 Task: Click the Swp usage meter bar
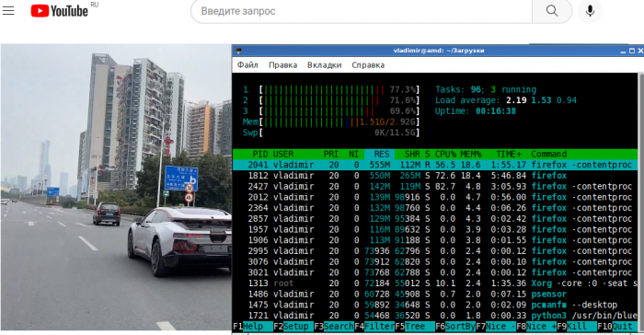pyautogui.click(x=339, y=133)
